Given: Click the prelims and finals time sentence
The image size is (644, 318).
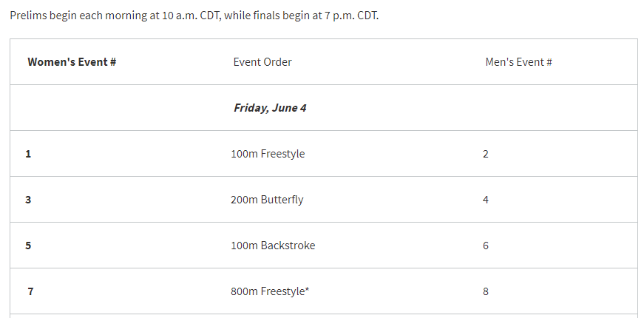Looking at the screenshot, I should 194,16.
